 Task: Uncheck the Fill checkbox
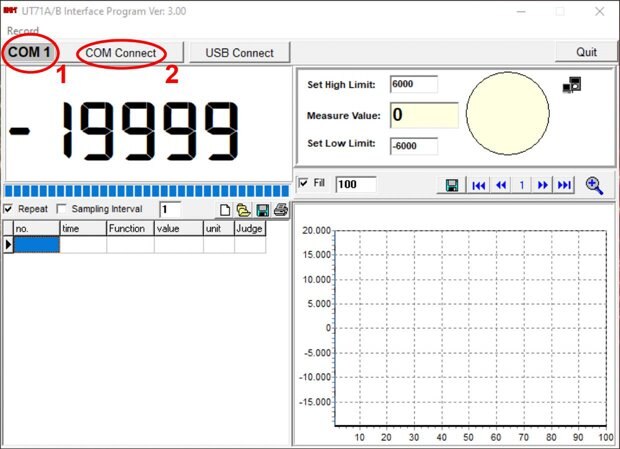click(x=304, y=184)
